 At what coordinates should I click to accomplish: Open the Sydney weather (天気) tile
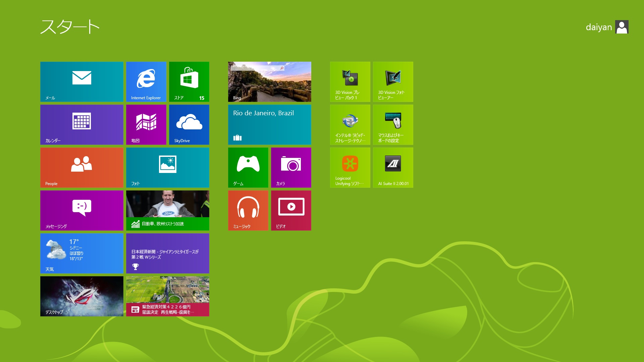pyautogui.click(x=82, y=253)
